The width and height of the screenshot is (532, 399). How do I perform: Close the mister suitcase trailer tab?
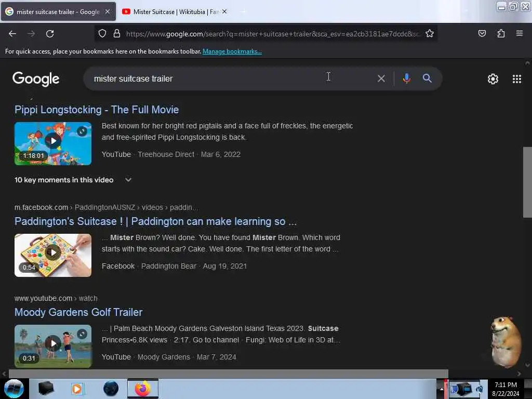pyautogui.click(x=107, y=11)
